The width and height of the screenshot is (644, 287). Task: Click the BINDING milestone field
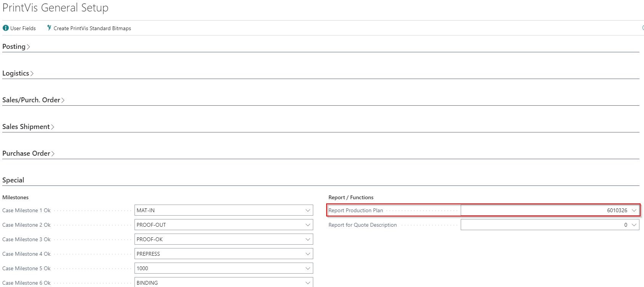[x=224, y=282]
